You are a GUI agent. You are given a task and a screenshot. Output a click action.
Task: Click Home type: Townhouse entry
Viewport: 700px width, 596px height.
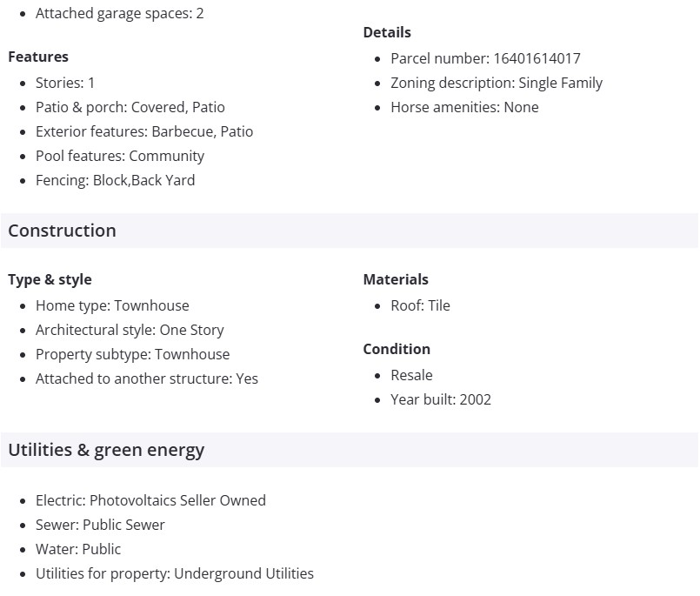click(x=112, y=305)
